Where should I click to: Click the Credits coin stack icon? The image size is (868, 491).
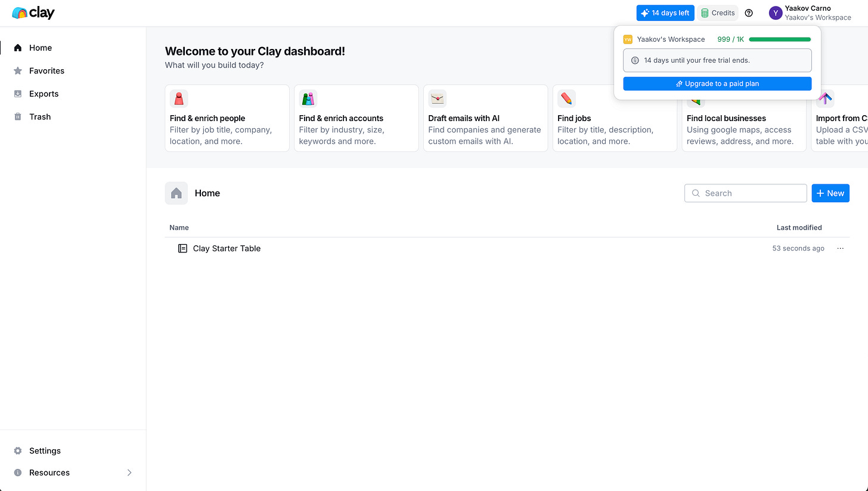point(705,13)
